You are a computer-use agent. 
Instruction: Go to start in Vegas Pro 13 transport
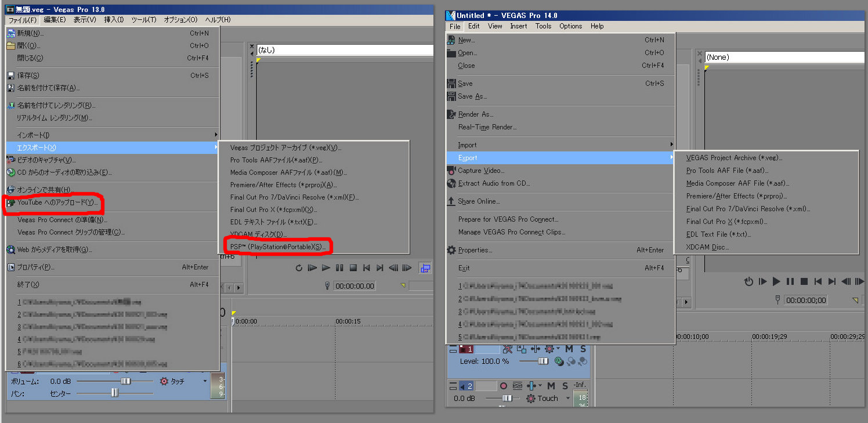point(366,267)
